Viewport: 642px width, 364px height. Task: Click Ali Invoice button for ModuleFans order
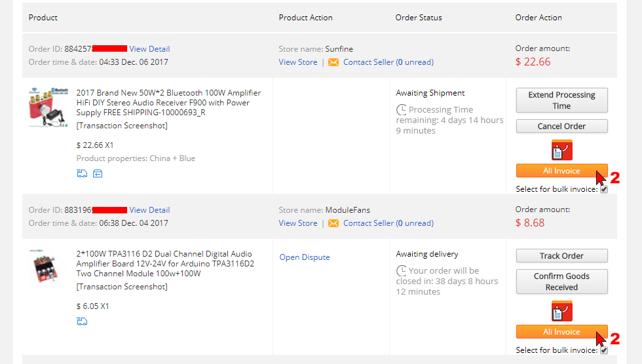(x=562, y=332)
